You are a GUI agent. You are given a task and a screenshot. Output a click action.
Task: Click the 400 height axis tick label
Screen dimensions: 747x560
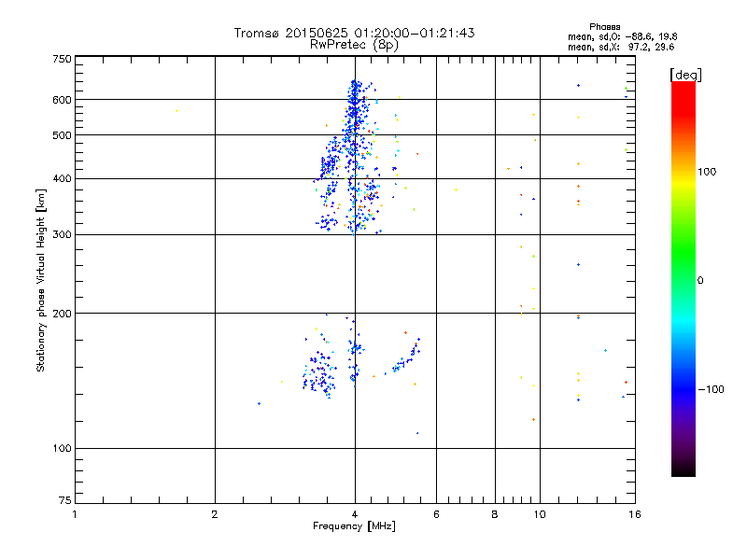coord(62,179)
